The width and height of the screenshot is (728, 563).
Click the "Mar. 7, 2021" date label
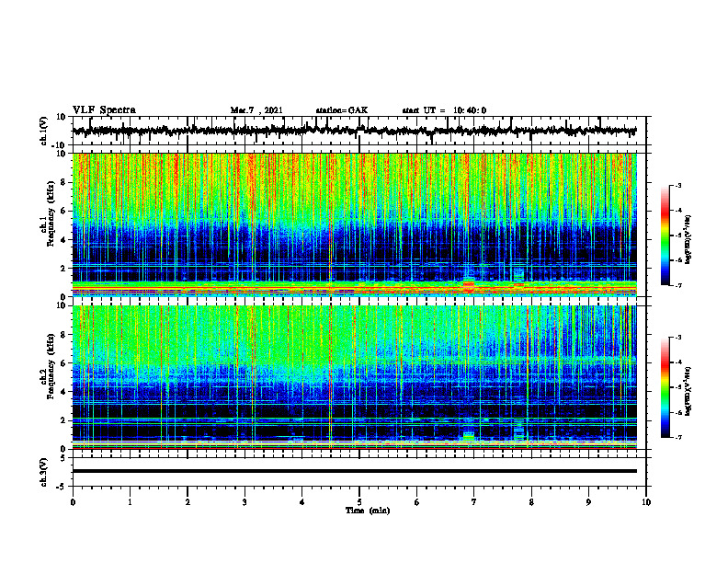(x=256, y=110)
